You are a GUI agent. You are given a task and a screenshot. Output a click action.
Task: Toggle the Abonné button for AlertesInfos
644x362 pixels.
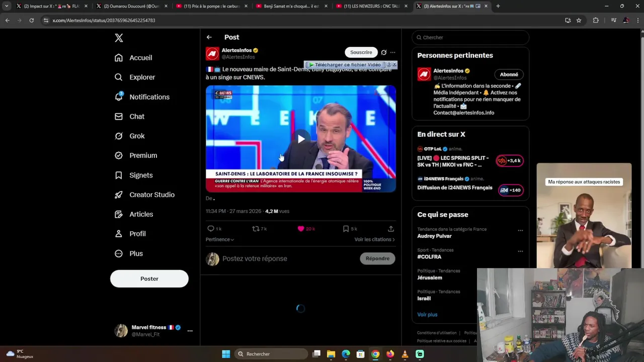[509, 74]
